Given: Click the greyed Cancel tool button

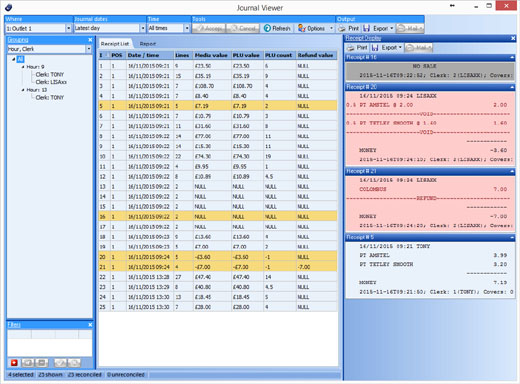Looking at the screenshot, I should tap(243, 28).
